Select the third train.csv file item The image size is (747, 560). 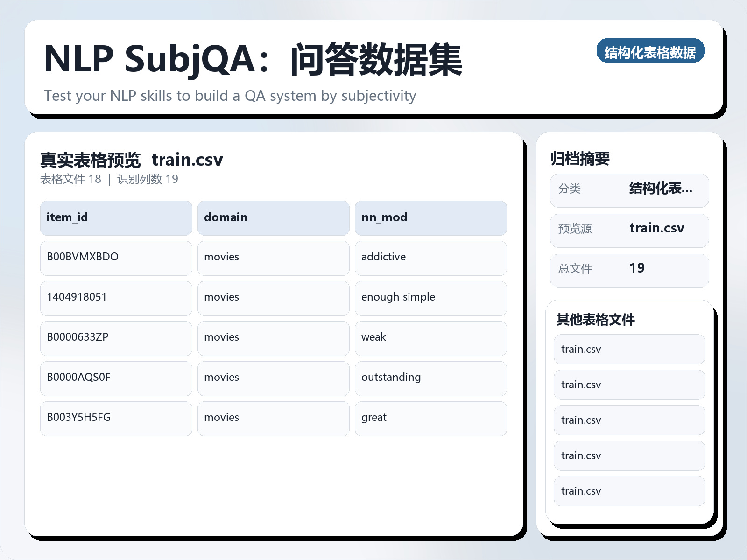(x=629, y=420)
